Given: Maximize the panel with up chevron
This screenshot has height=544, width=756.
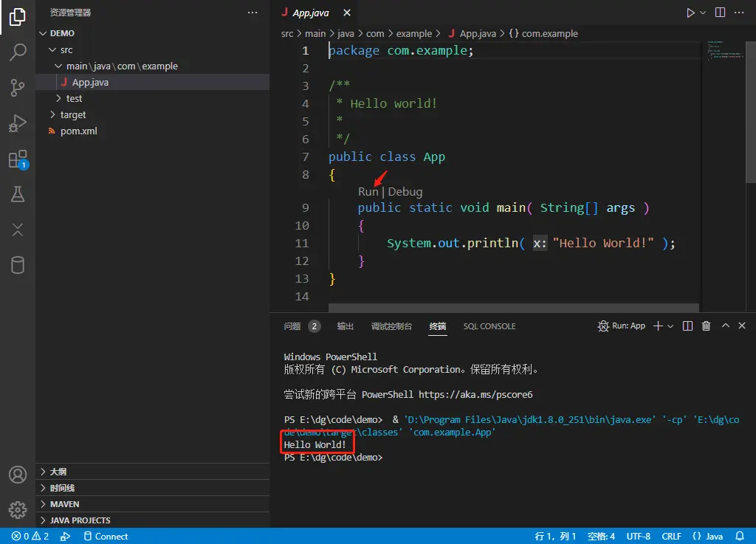Looking at the screenshot, I should click(x=725, y=326).
